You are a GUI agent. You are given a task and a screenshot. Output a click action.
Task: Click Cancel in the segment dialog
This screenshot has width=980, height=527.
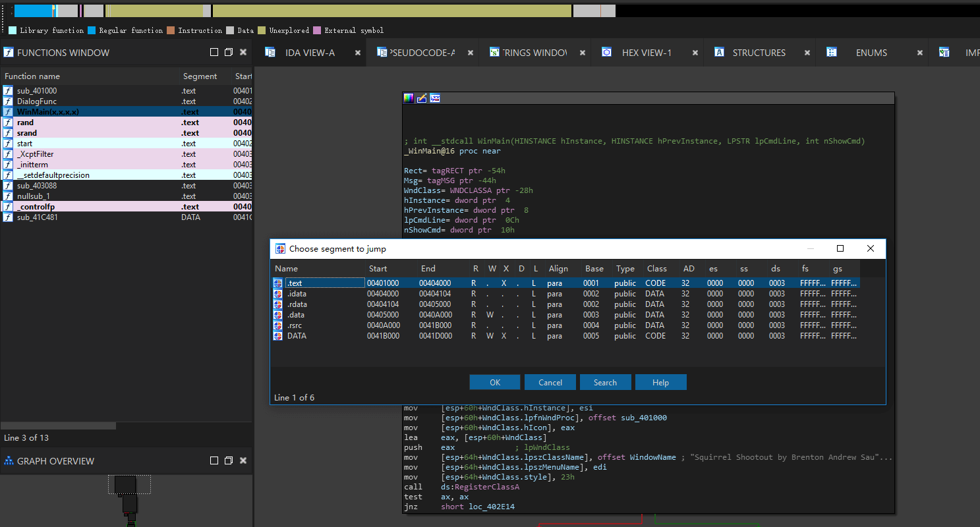[550, 383]
